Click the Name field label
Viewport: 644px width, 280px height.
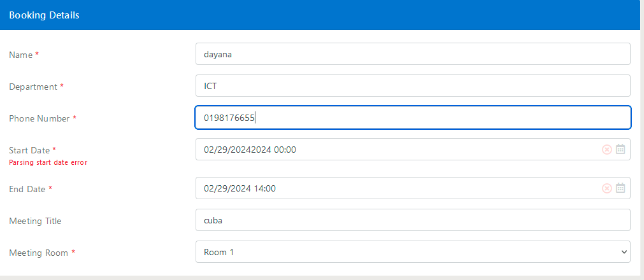pos(20,55)
